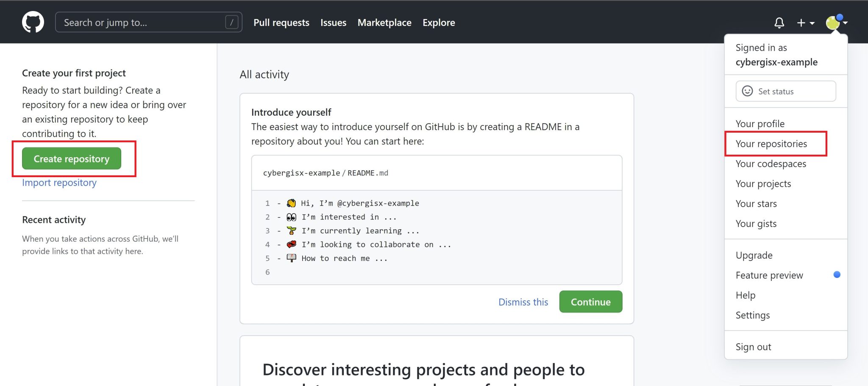
Task: Open the notifications bell
Action: click(x=780, y=22)
